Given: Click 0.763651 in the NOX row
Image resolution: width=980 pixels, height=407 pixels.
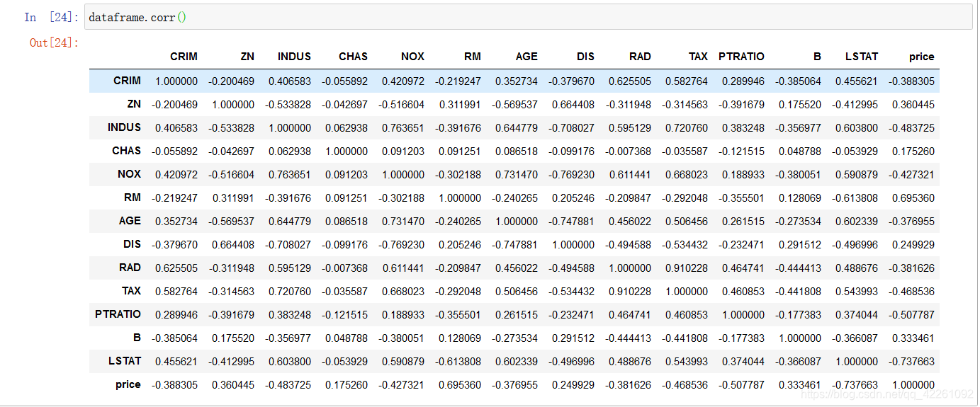Looking at the screenshot, I should point(290,175).
